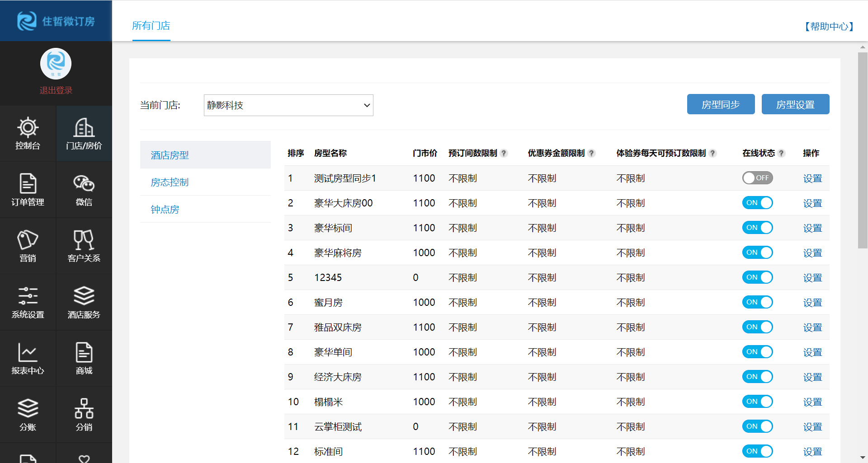Open the 当前门店 dropdown showing 静影科技

coord(288,105)
